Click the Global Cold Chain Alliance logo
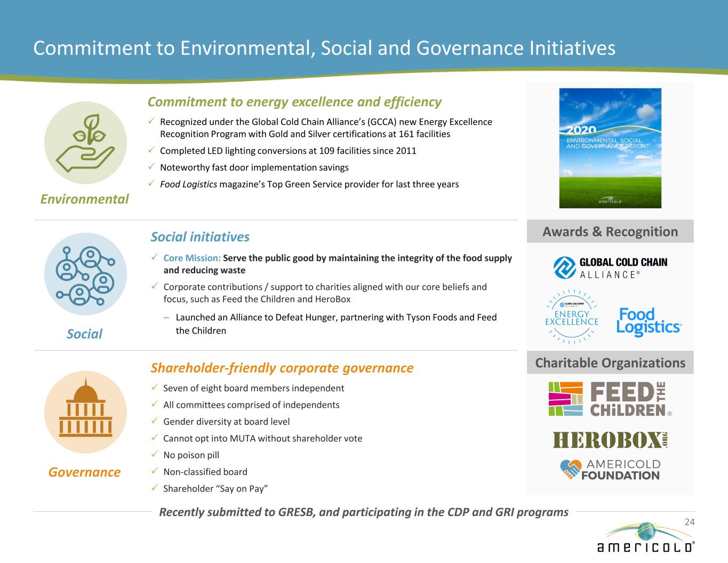The width and height of the screenshot is (728, 563). point(610,267)
